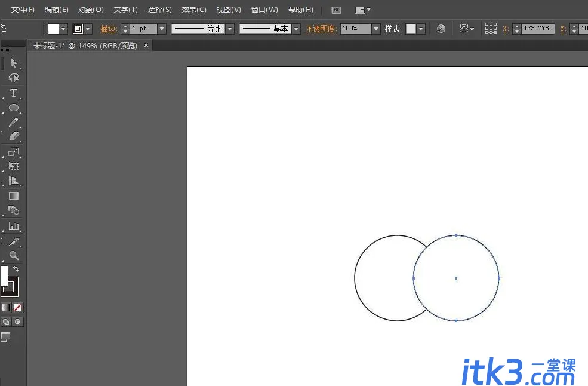Apply gradient fill mode button

(5, 308)
